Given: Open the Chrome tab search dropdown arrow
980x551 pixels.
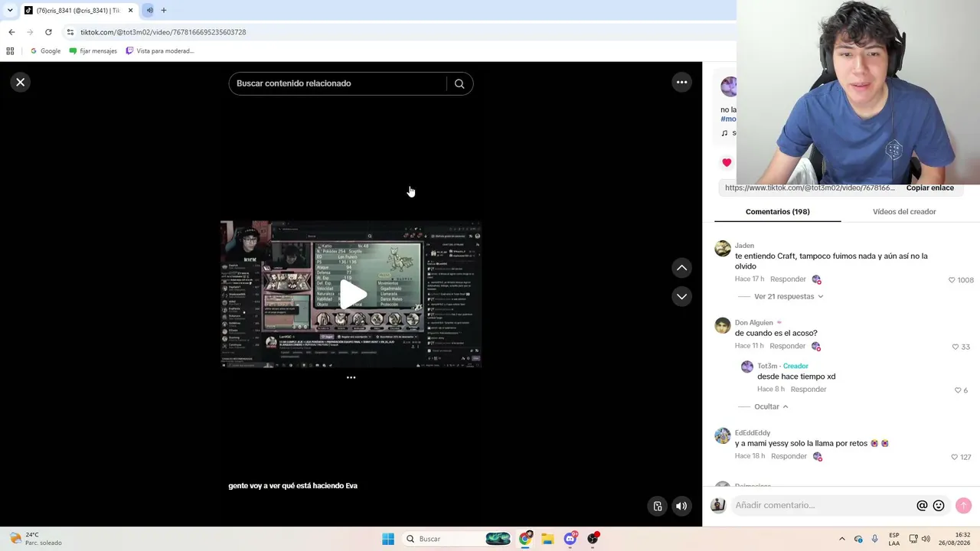Looking at the screenshot, I should click(10, 10).
